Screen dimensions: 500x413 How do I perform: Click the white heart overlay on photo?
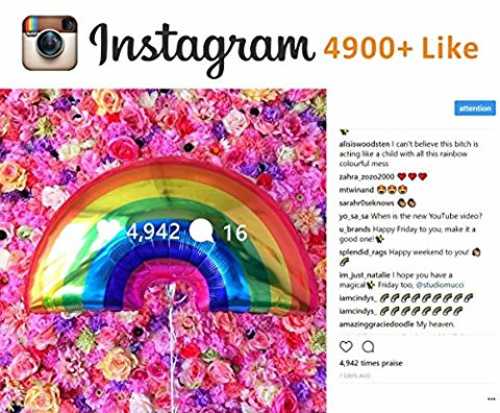click(108, 229)
